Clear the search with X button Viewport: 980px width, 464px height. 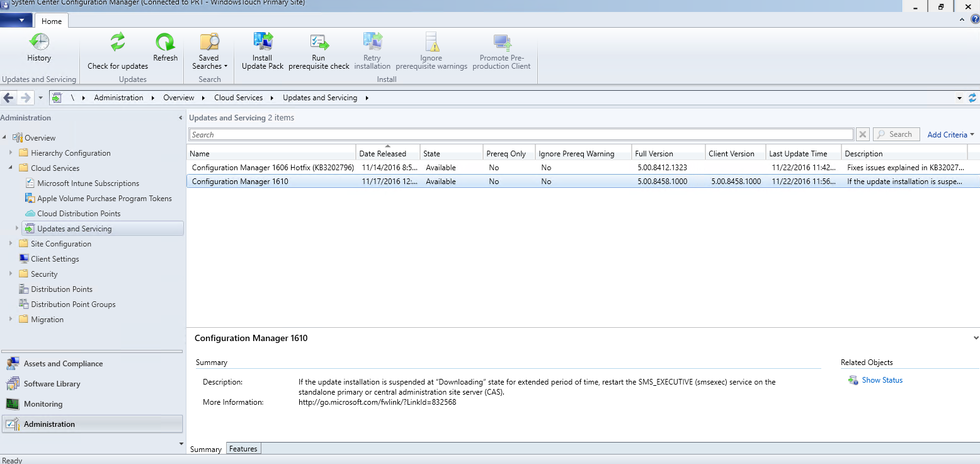(x=863, y=134)
